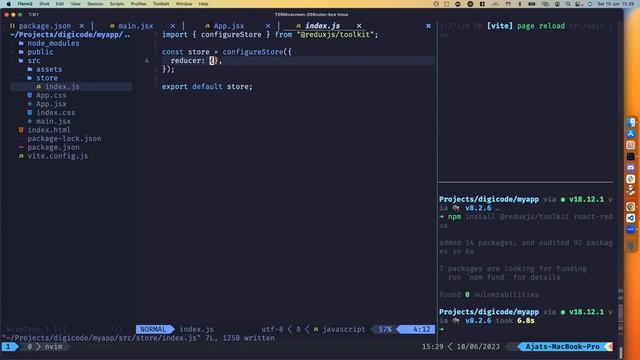Switch to the package.json tab
The image size is (640, 360).
pos(45,26)
